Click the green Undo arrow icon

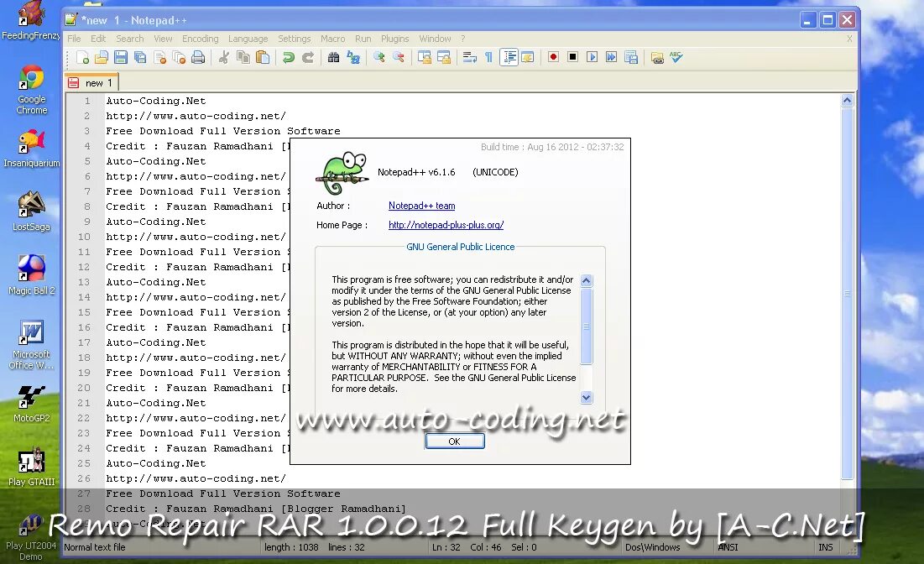(288, 57)
